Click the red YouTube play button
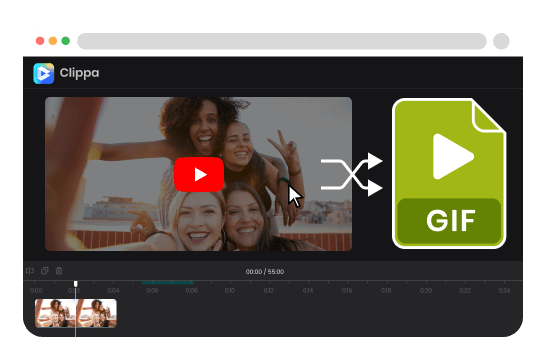This screenshot has height=360, width=547. coord(199,174)
